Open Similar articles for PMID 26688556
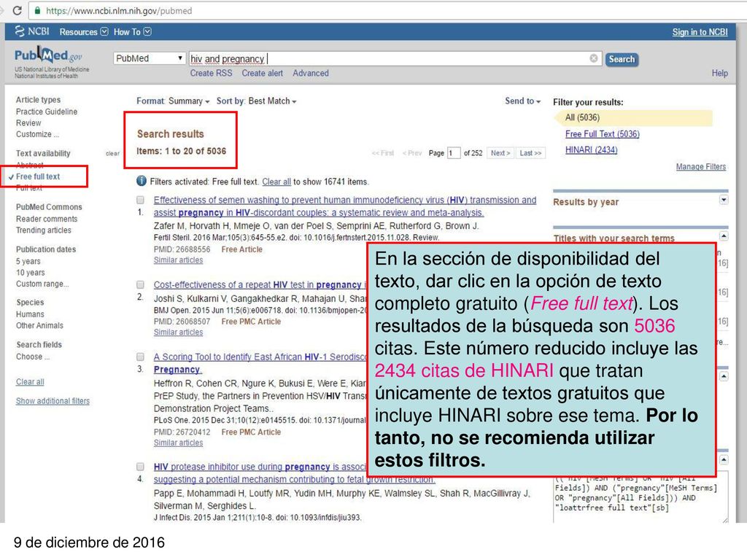Viewport: 747px width, 560px height. pos(178,260)
